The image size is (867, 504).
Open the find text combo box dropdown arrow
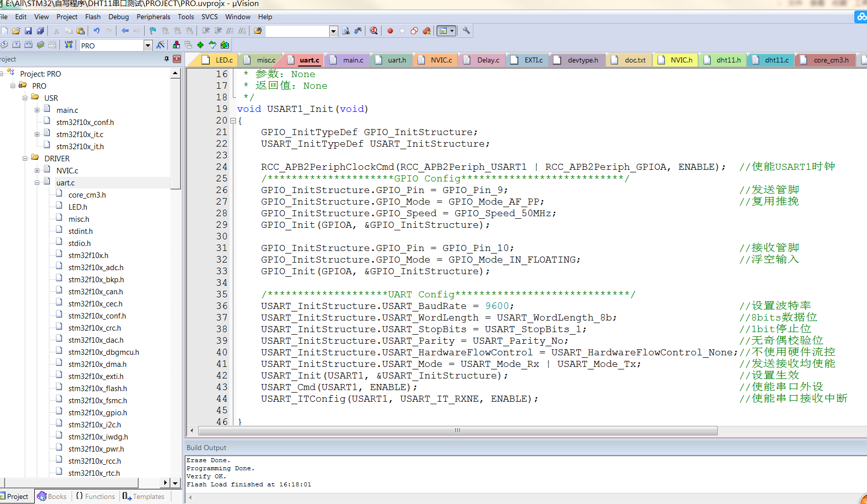[x=333, y=31]
